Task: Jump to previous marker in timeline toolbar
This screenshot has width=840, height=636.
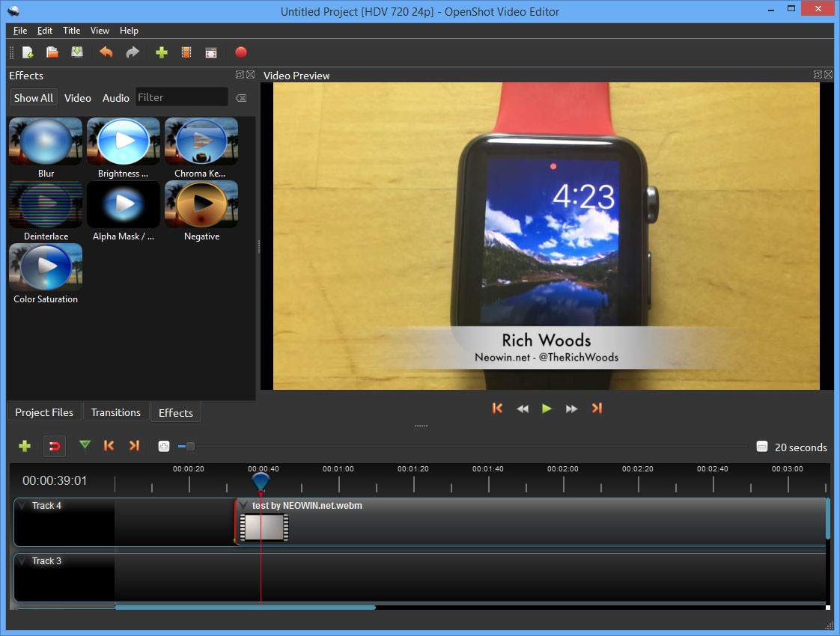Action: point(109,445)
